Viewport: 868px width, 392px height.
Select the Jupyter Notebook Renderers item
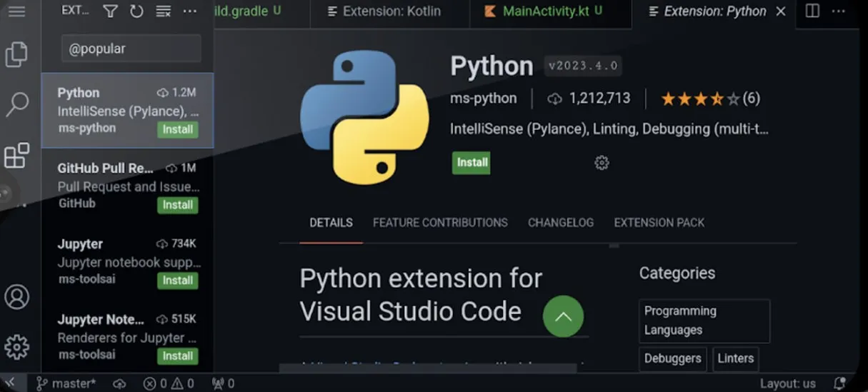tap(128, 336)
